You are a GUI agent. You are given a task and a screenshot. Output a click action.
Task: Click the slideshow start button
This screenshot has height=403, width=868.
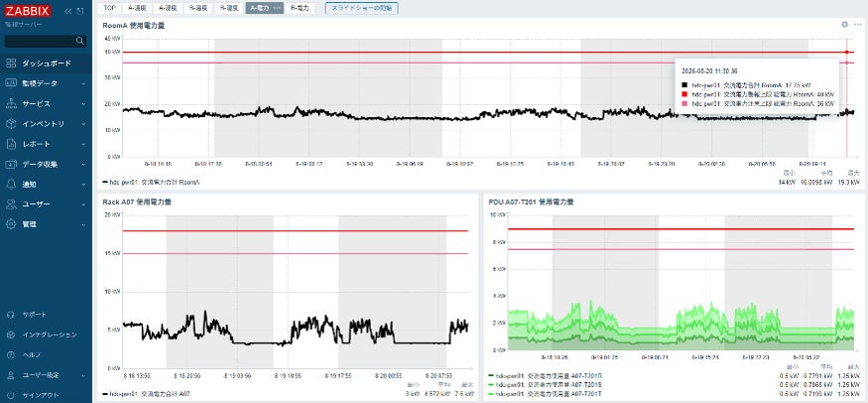click(x=361, y=8)
